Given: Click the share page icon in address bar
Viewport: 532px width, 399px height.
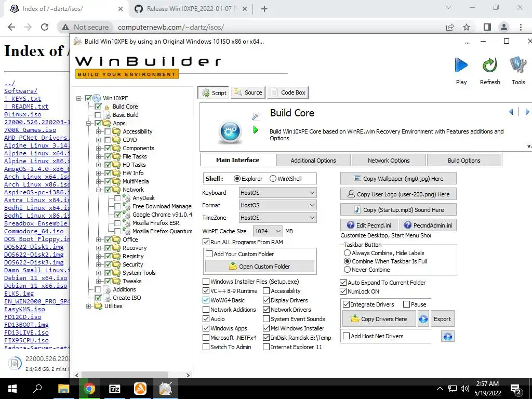Looking at the screenshot, I should coord(450,27).
